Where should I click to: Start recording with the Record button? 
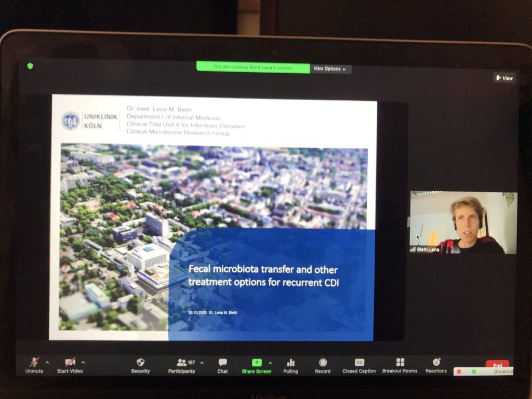tap(323, 363)
